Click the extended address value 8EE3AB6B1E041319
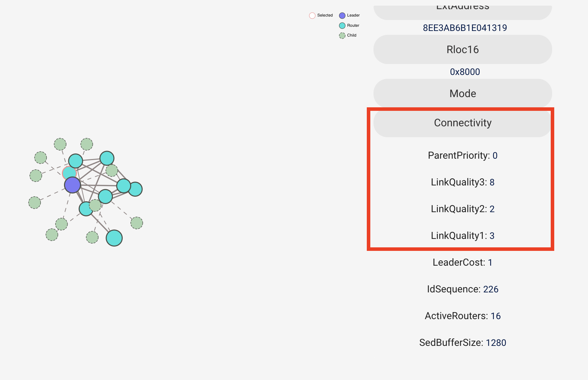Image resolution: width=588 pixels, height=380 pixels. (x=465, y=28)
